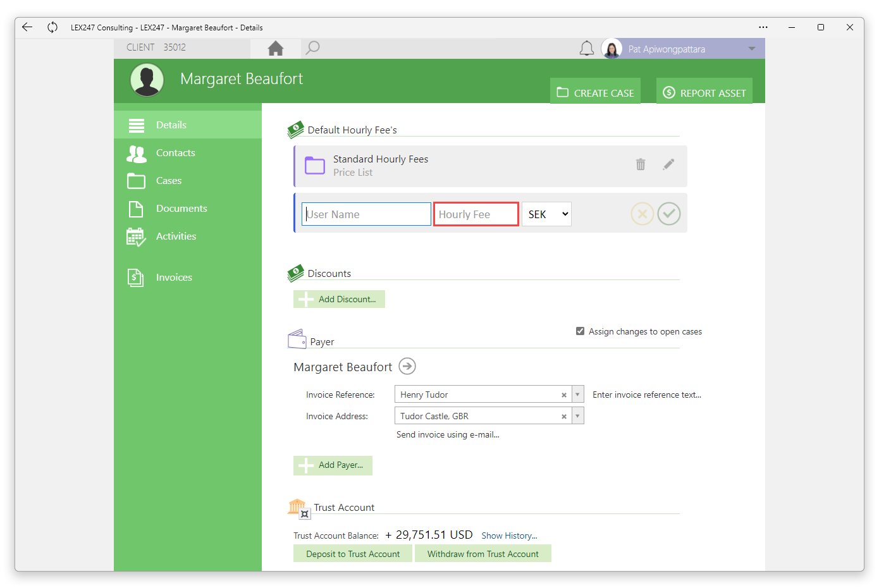Click the Invoices dollar document icon

coord(135,278)
